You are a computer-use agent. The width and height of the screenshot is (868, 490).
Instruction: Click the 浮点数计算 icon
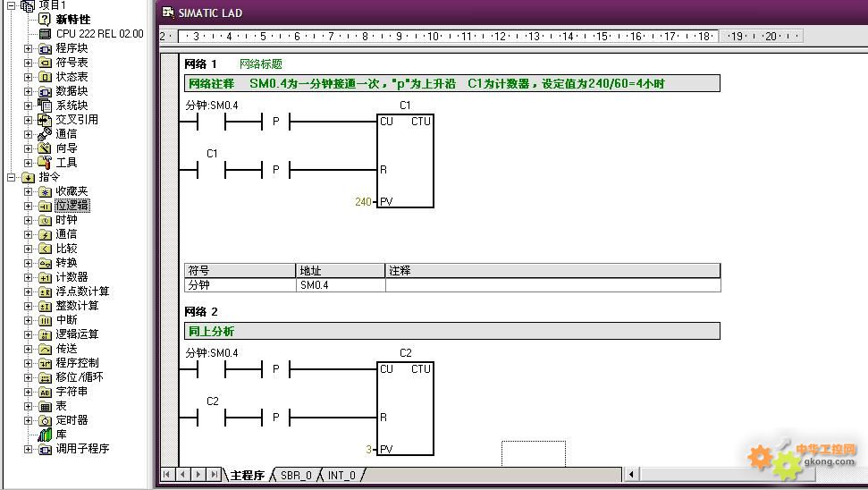click(45, 291)
